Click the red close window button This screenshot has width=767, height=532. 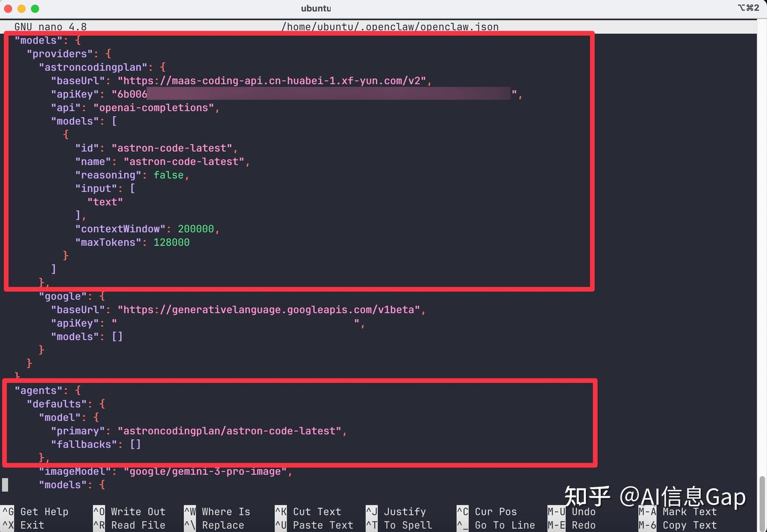click(x=8, y=9)
